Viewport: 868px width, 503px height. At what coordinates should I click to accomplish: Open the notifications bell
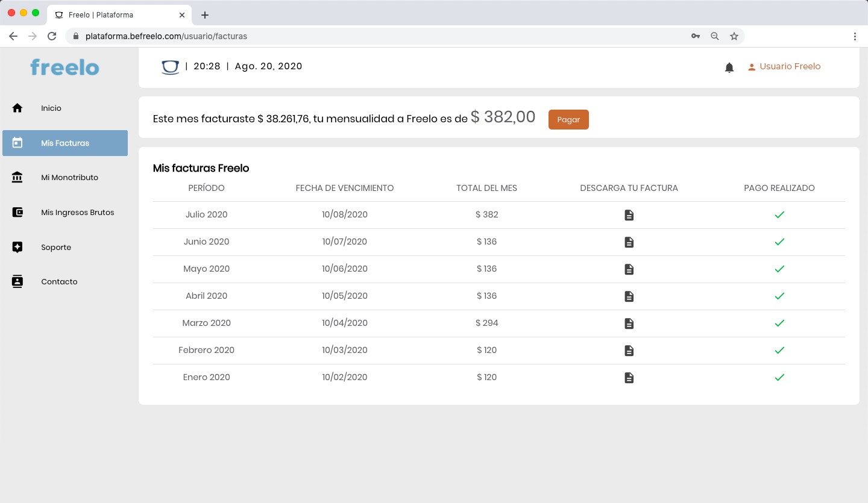coord(729,67)
